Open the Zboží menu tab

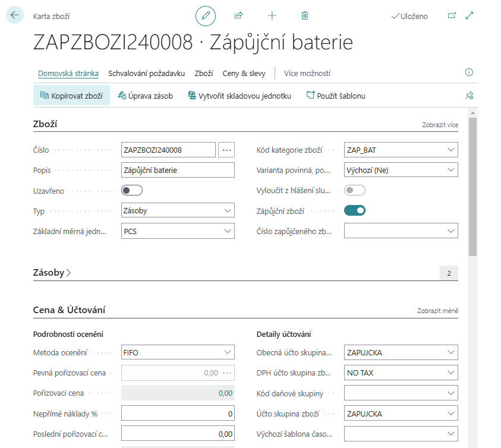204,73
